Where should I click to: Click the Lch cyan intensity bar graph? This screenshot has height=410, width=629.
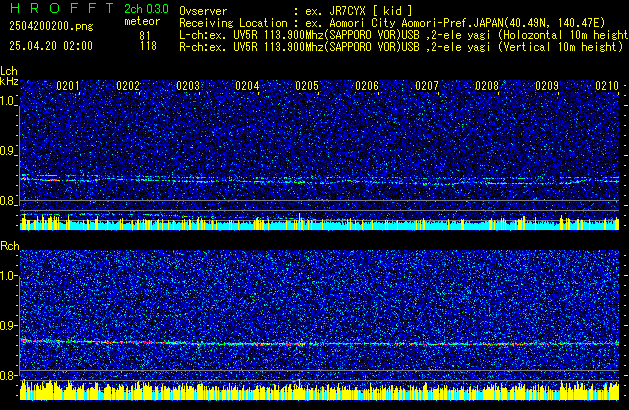point(320,223)
